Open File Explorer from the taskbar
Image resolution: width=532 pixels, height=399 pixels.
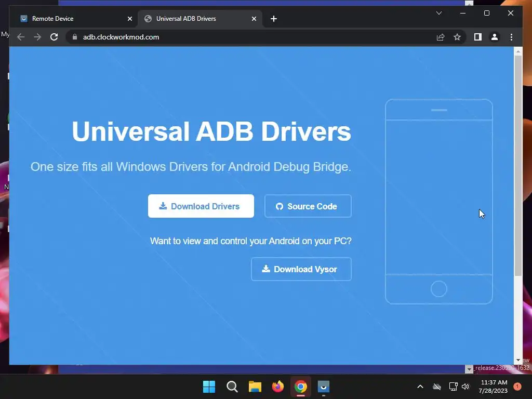tap(255, 387)
